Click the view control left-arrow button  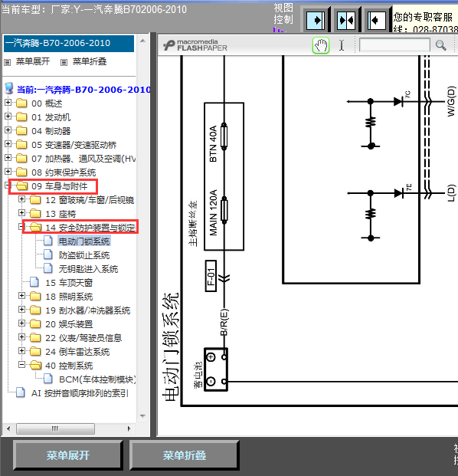point(376,21)
